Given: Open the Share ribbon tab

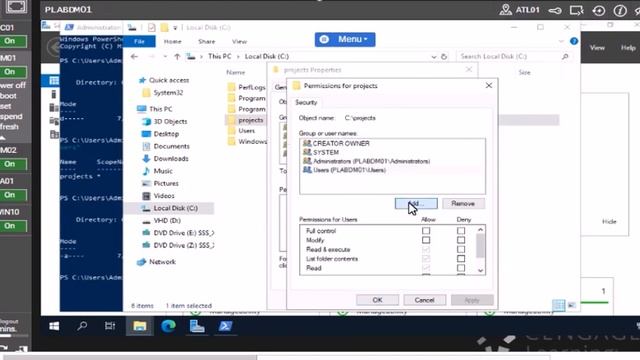Looking at the screenshot, I should pyautogui.click(x=207, y=42).
